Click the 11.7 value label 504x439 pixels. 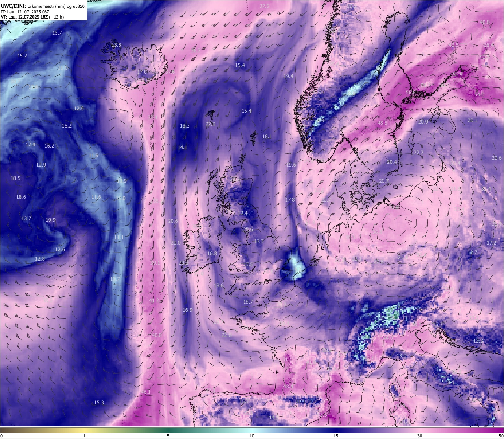(472, 252)
